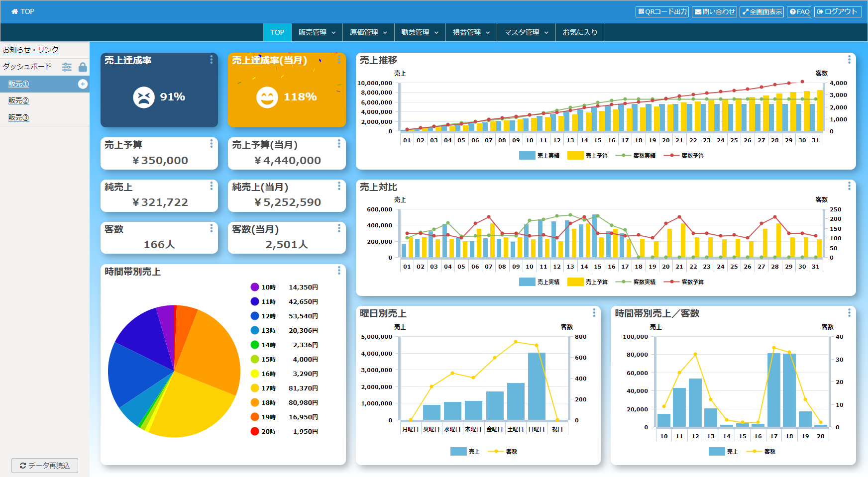Open the 曜日別売上 chart's kebab menu

[x=594, y=313]
